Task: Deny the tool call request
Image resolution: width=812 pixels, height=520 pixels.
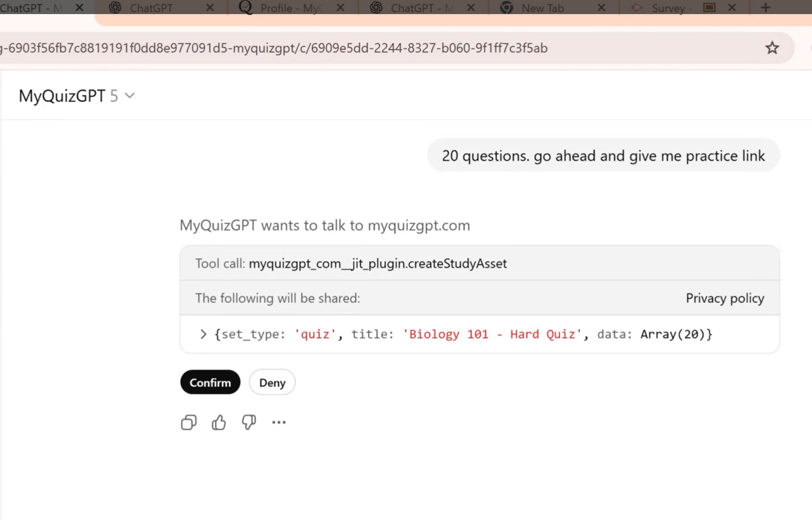Action: [272, 382]
